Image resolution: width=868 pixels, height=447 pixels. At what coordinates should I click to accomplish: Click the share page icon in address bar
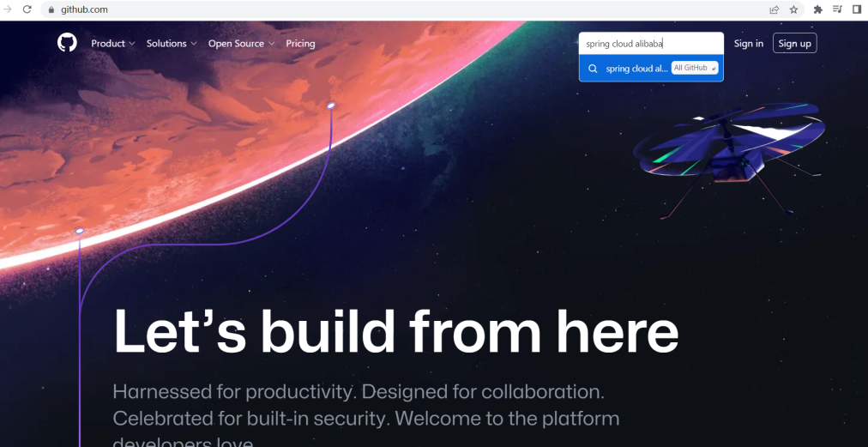point(775,9)
